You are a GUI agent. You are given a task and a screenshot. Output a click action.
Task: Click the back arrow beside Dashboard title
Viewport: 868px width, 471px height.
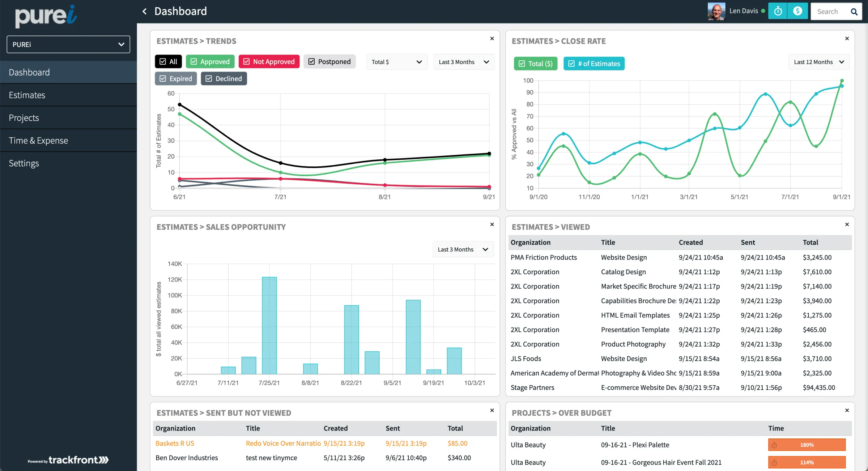[144, 11]
